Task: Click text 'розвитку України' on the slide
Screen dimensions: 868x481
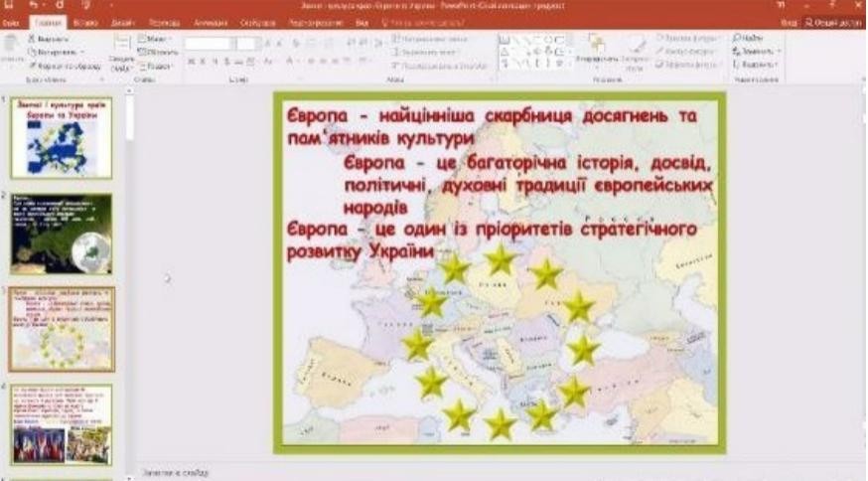Action: click(x=361, y=251)
